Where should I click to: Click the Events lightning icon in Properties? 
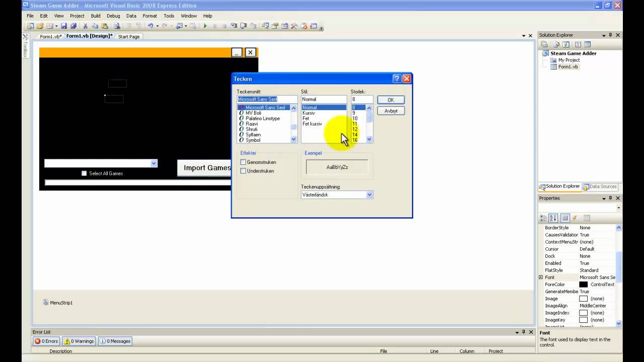click(575, 218)
